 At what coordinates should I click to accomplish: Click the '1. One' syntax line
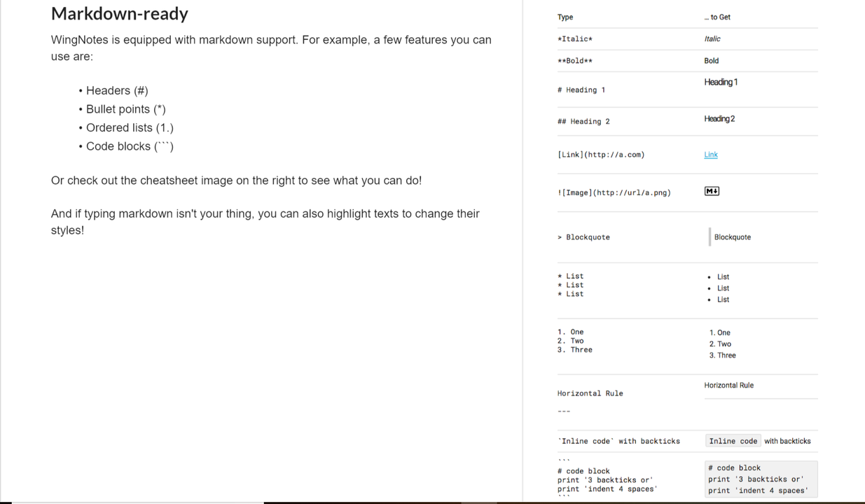(x=570, y=332)
